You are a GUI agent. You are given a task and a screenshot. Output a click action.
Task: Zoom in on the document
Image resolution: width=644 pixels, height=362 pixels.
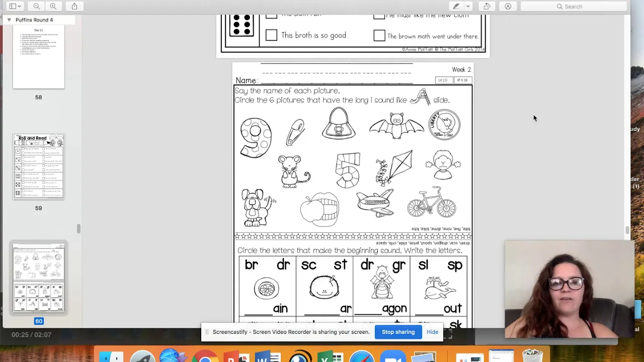point(53,6)
